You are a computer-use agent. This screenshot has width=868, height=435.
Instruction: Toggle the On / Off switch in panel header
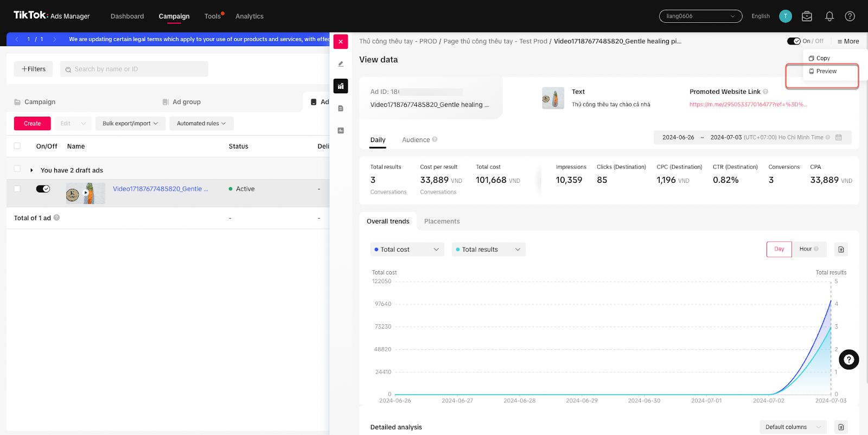pos(794,41)
